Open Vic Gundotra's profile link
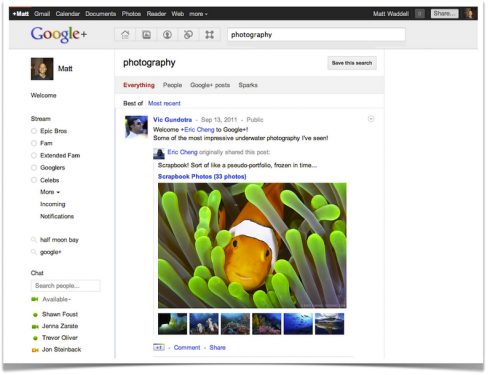Screen dimensions: 490x375 172,120
